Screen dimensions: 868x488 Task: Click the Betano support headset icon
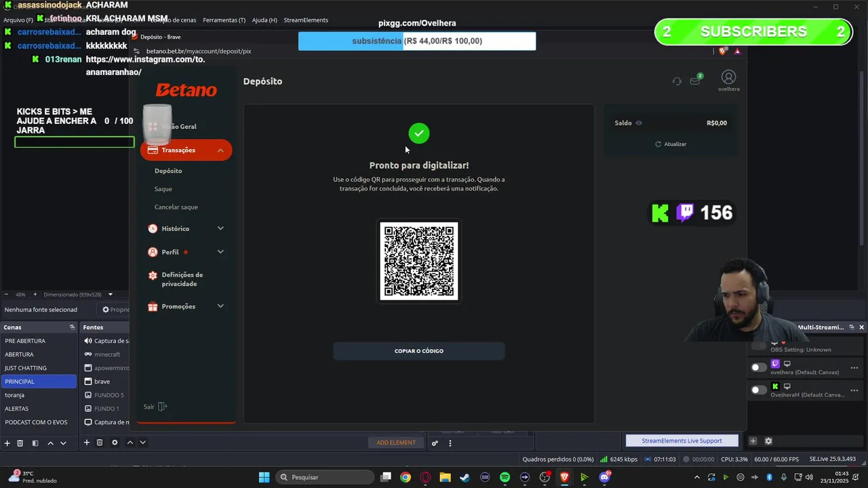click(x=677, y=81)
